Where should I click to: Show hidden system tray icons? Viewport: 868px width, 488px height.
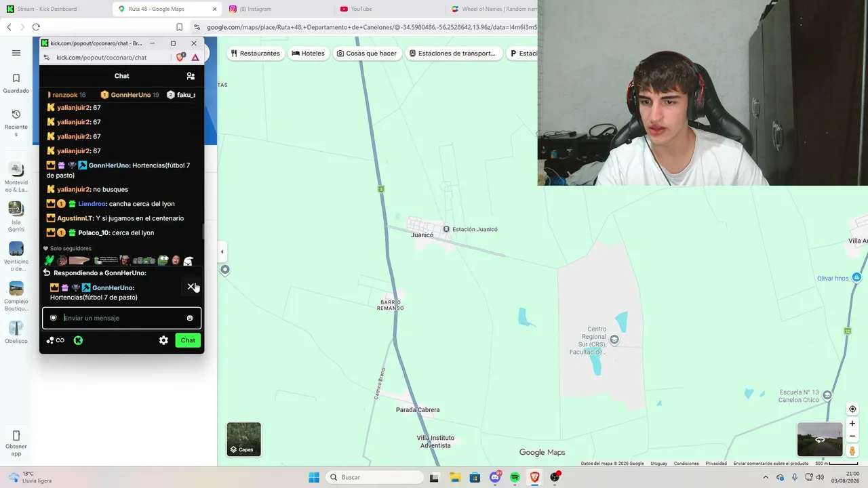[x=766, y=477]
